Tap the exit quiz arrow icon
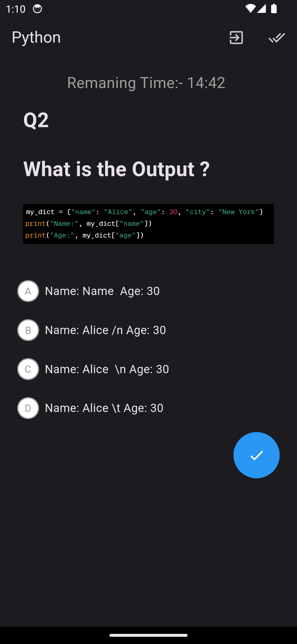Image resolution: width=297 pixels, height=644 pixels. click(x=236, y=37)
